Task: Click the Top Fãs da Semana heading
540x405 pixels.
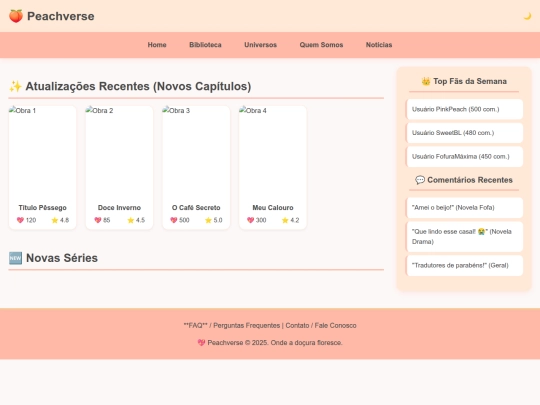Action: [x=470, y=81]
